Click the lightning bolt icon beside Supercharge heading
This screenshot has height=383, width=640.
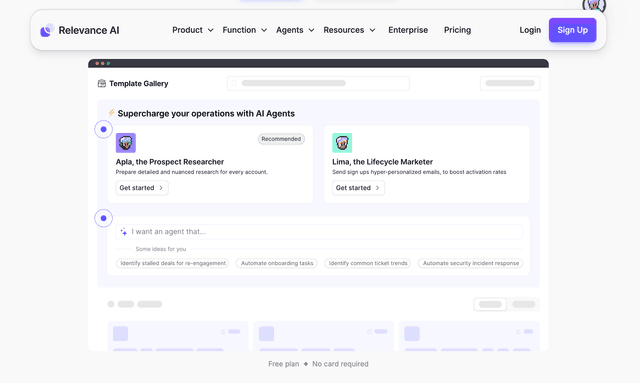pyautogui.click(x=111, y=113)
